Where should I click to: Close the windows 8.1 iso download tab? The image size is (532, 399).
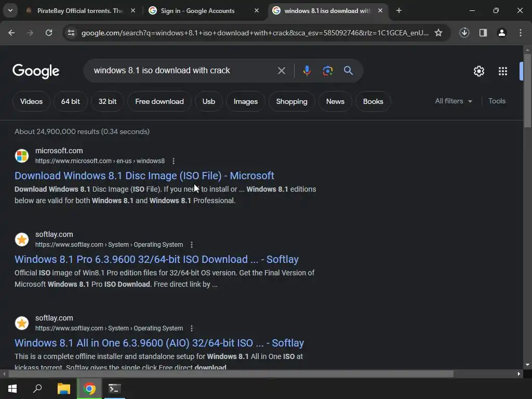click(380, 11)
